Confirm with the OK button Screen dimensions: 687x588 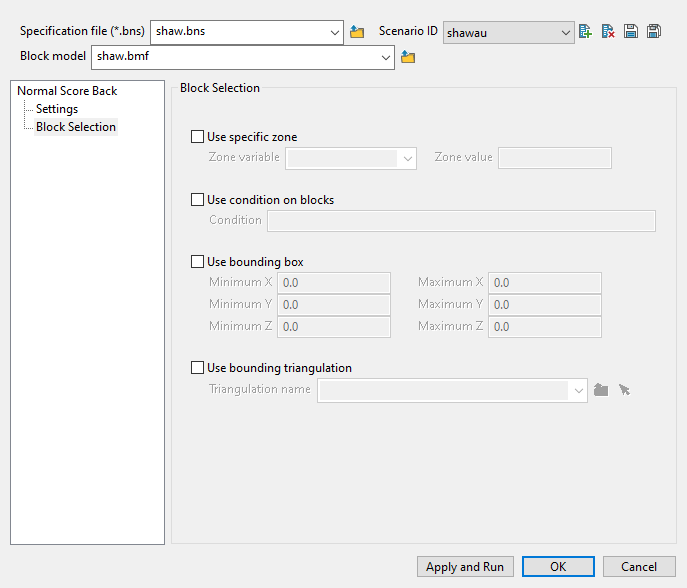click(558, 567)
